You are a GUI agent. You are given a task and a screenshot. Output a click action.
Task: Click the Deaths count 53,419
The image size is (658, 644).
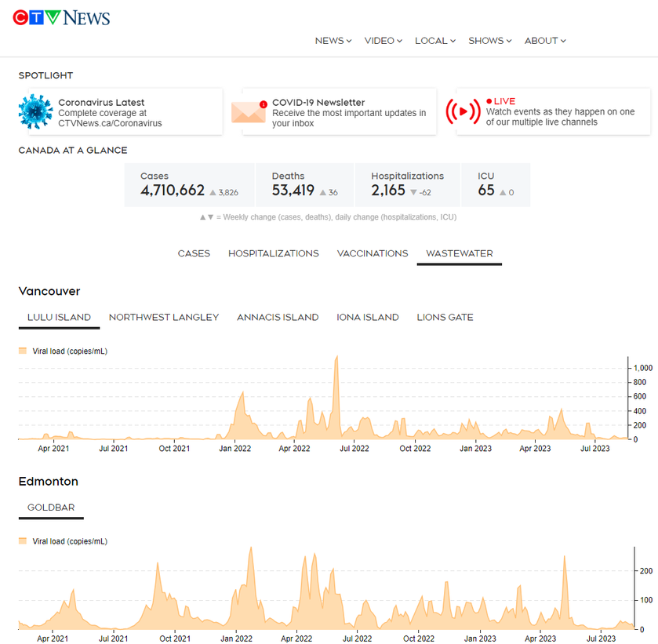point(293,191)
